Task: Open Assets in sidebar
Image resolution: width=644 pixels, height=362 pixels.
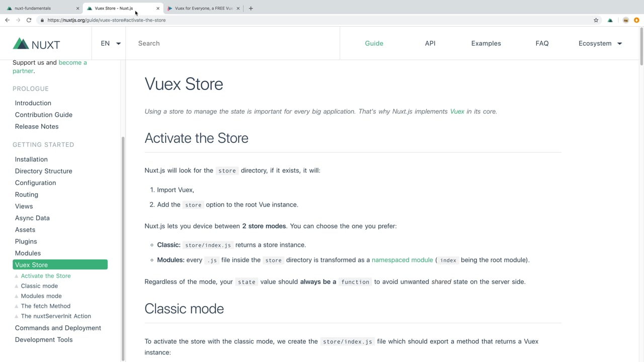Action: pyautogui.click(x=25, y=230)
